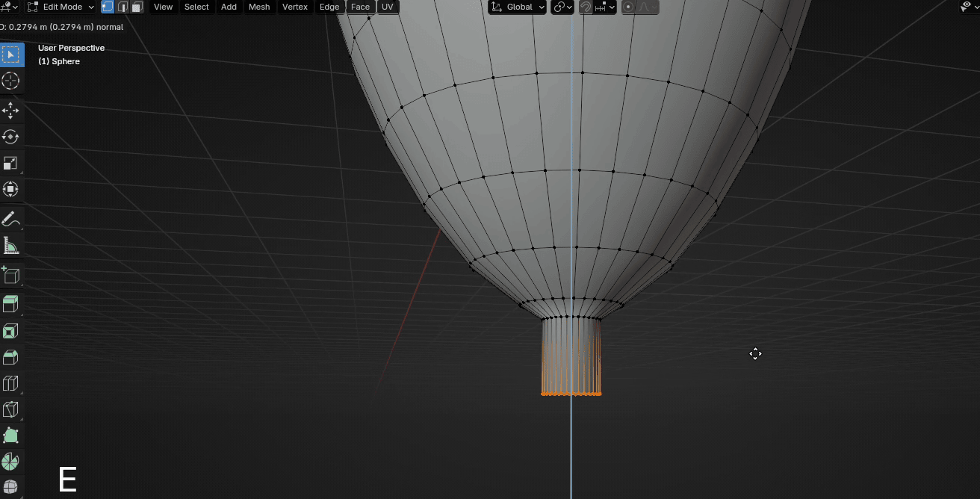Switch to face select mode
The image size is (980, 499).
[137, 7]
